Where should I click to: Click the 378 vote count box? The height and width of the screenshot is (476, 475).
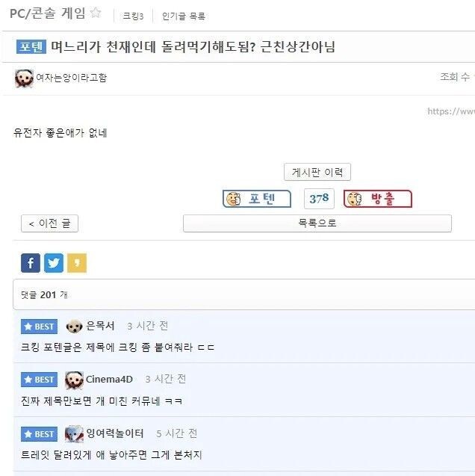pos(319,199)
